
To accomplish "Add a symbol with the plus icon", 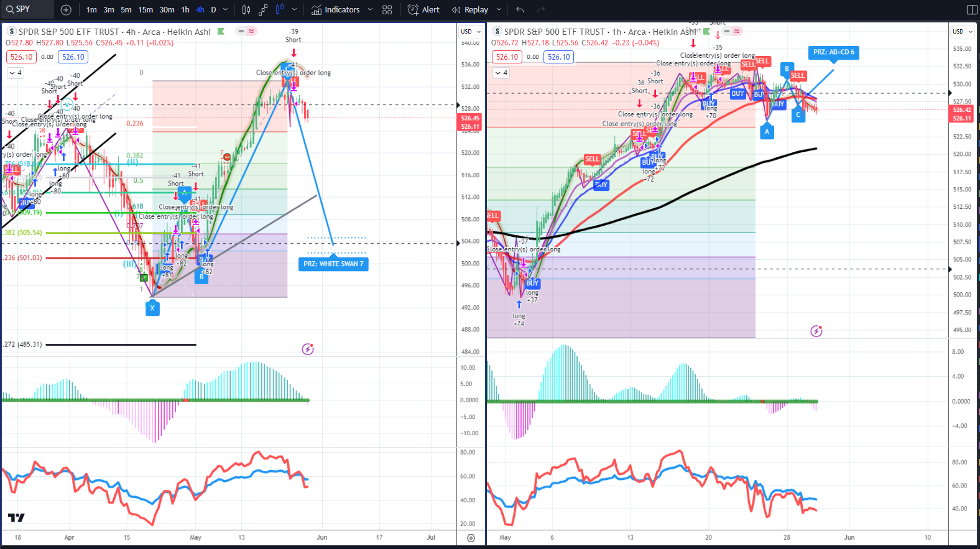I will [x=67, y=10].
